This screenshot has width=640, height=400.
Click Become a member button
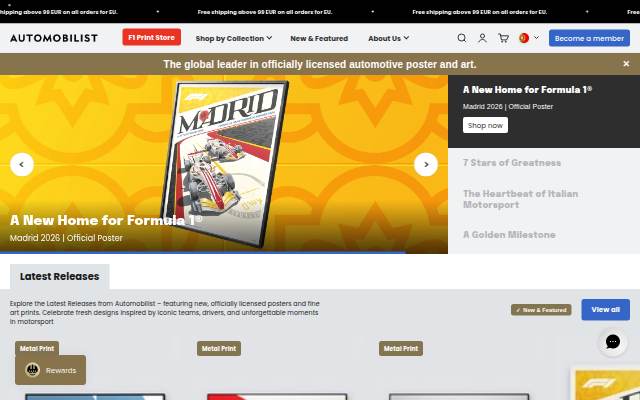[x=589, y=38]
